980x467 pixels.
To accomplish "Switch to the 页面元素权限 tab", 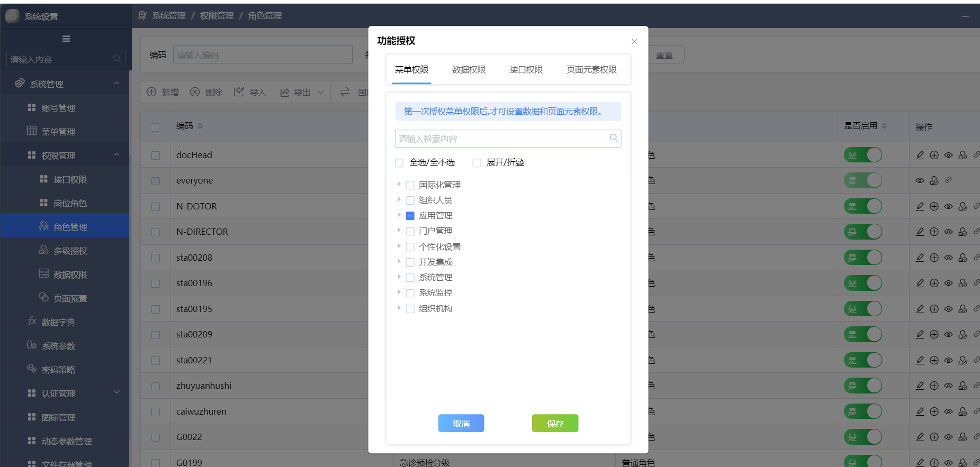I will click(x=591, y=70).
